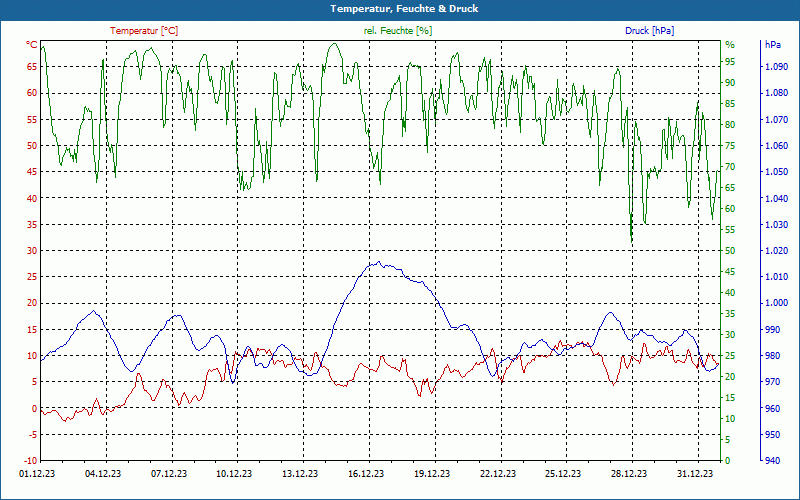Click the date label 10.12.23
The image size is (800, 500).
click(x=235, y=473)
